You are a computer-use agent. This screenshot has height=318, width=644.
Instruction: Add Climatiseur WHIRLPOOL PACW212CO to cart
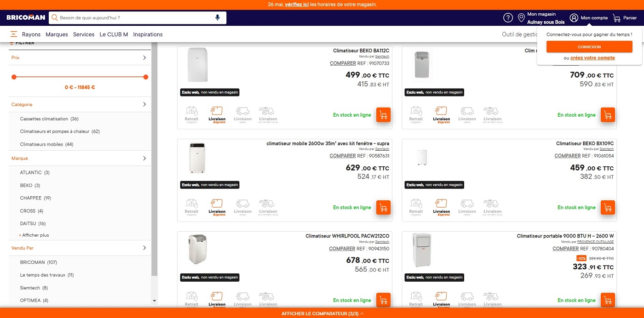click(383, 300)
